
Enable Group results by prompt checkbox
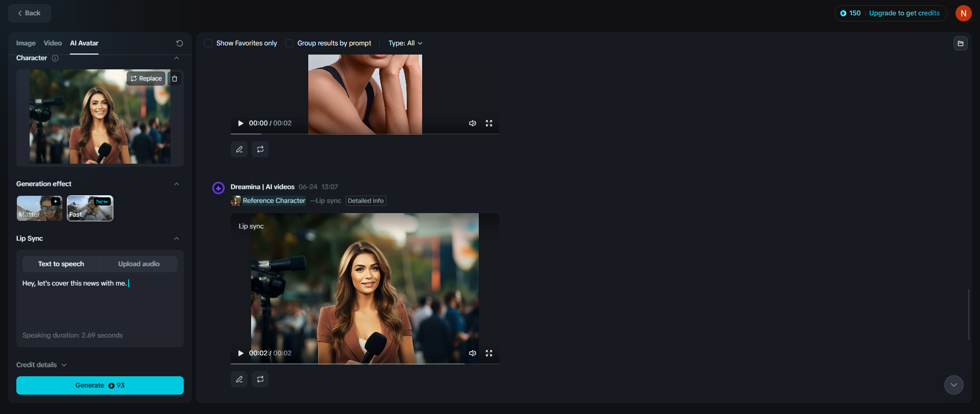289,43
